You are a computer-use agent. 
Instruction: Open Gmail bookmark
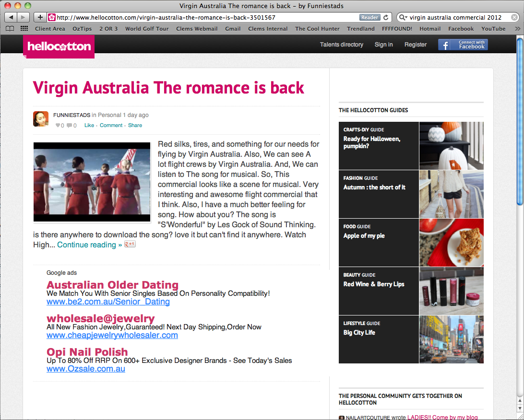click(x=233, y=29)
